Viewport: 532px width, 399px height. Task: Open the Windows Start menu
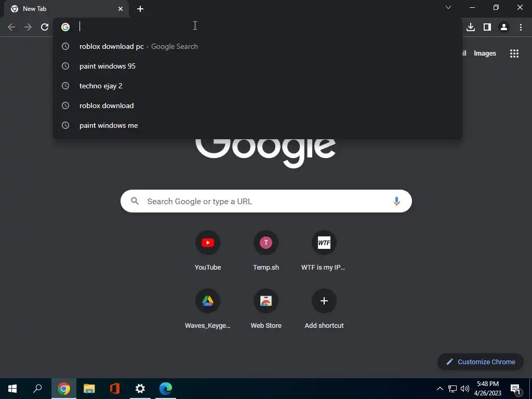pyautogui.click(x=12, y=389)
